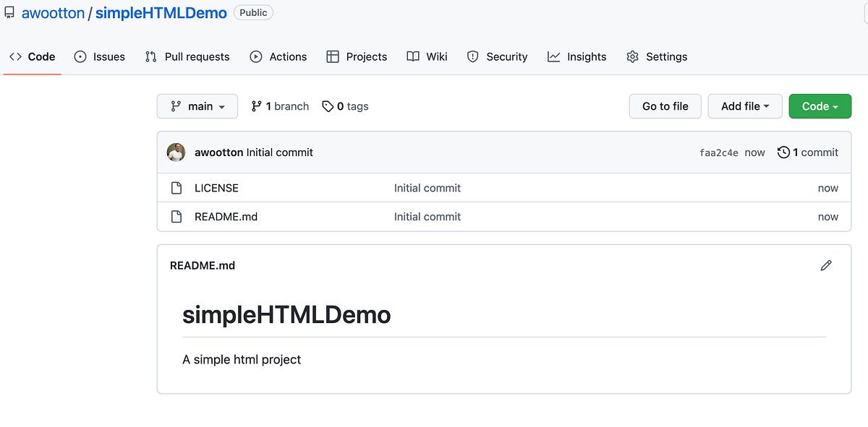Switch to the Issues tab
This screenshot has height=427, width=868.
[99, 56]
